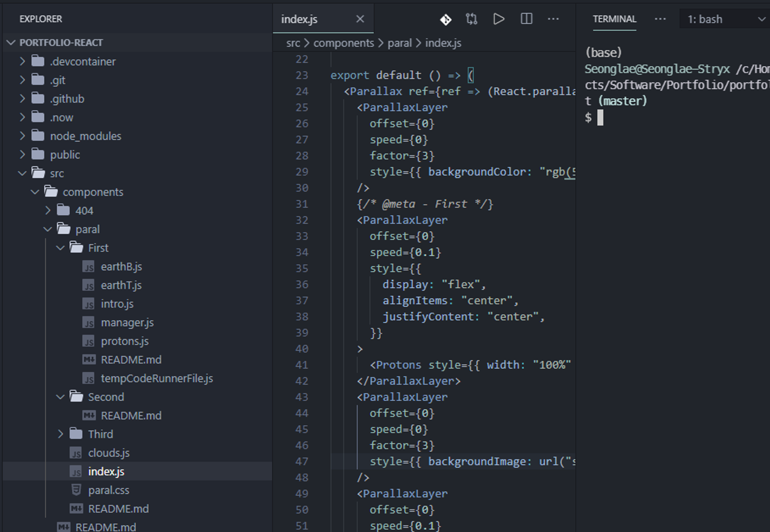This screenshot has height=532, width=770.
Task: Open terminal panel more actions ellipsis
Action: tap(660, 19)
